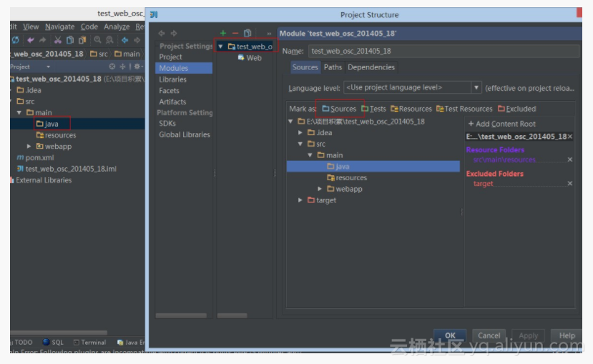
Task: Click the Replace icon in main toolbar
Action: pos(109,39)
